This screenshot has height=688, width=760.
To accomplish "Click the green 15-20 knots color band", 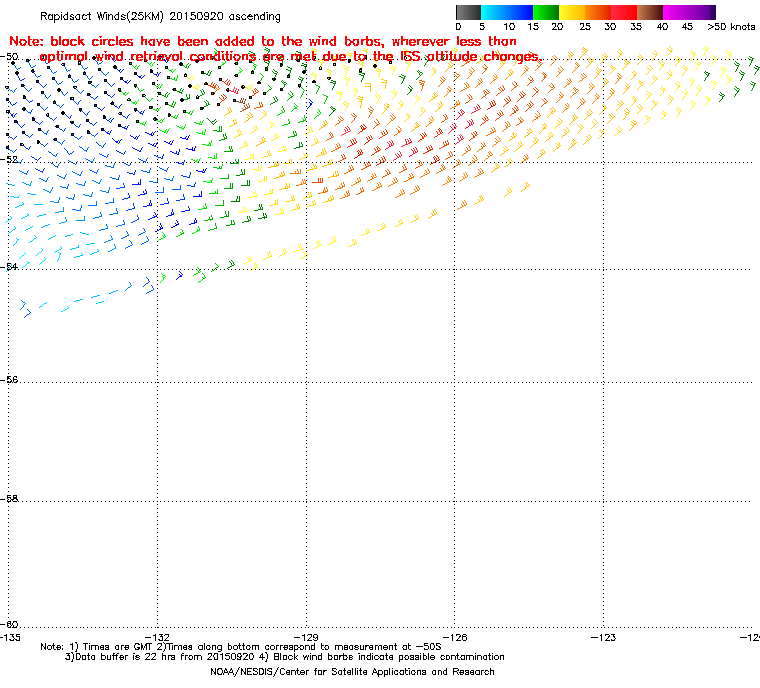I will 546,12.
